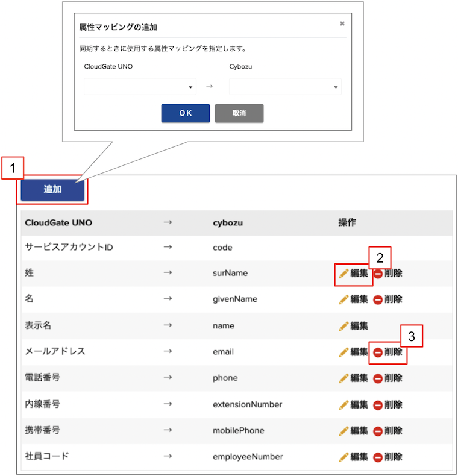Click the mobilePhone text cell

tap(239, 430)
